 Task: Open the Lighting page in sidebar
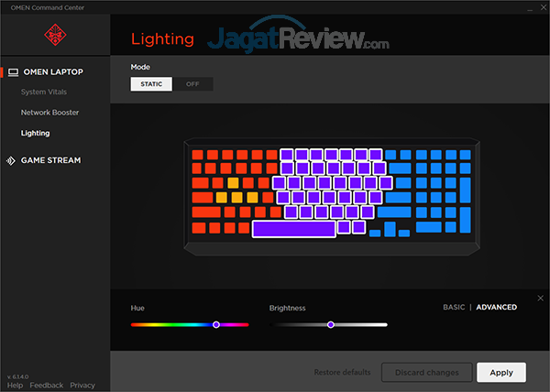(35, 133)
